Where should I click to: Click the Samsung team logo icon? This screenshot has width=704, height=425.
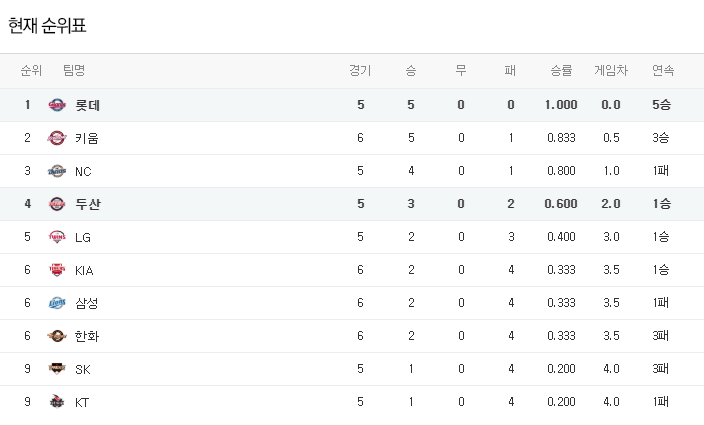click(x=57, y=303)
